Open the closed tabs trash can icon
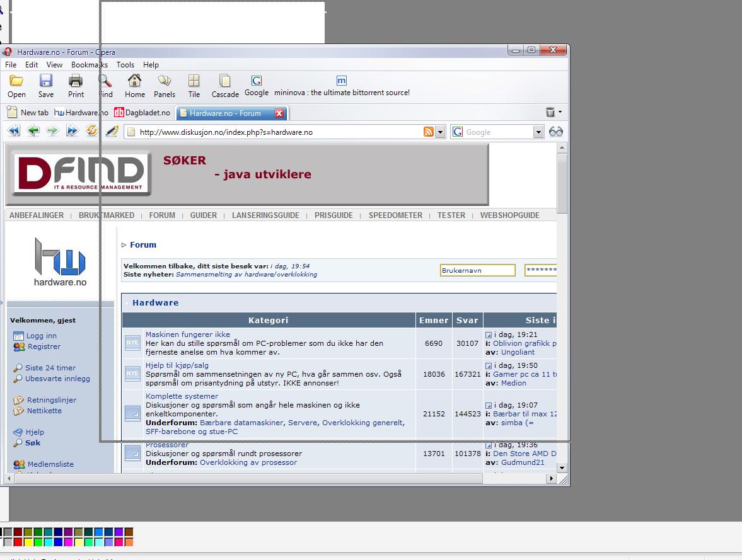742x560 pixels. click(x=550, y=113)
